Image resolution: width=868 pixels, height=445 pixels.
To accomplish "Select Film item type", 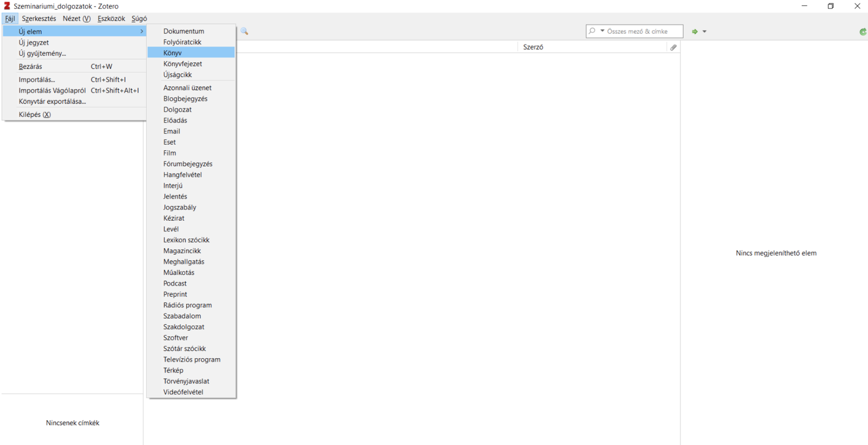I will (191, 152).
